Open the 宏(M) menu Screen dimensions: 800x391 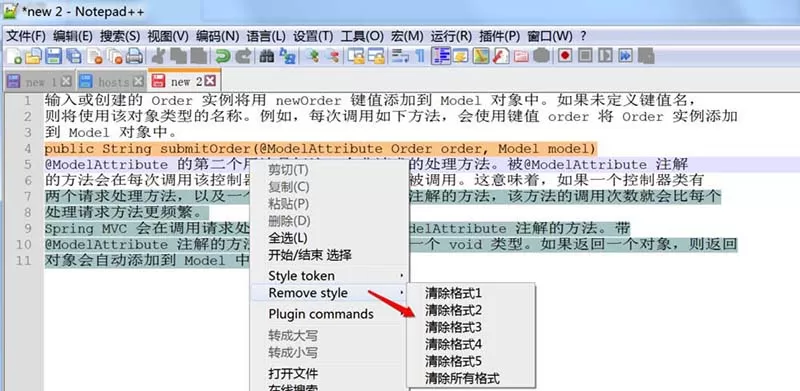pos(407,36)
